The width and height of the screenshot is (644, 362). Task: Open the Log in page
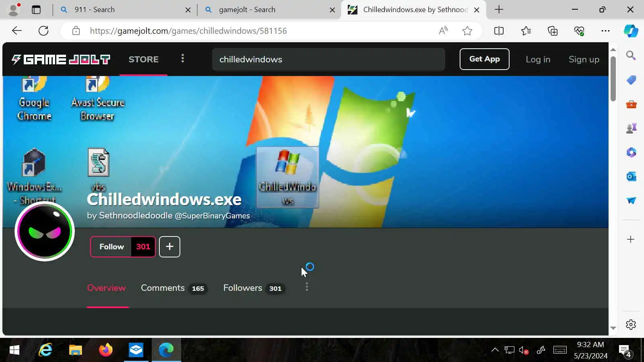point(538,59)
